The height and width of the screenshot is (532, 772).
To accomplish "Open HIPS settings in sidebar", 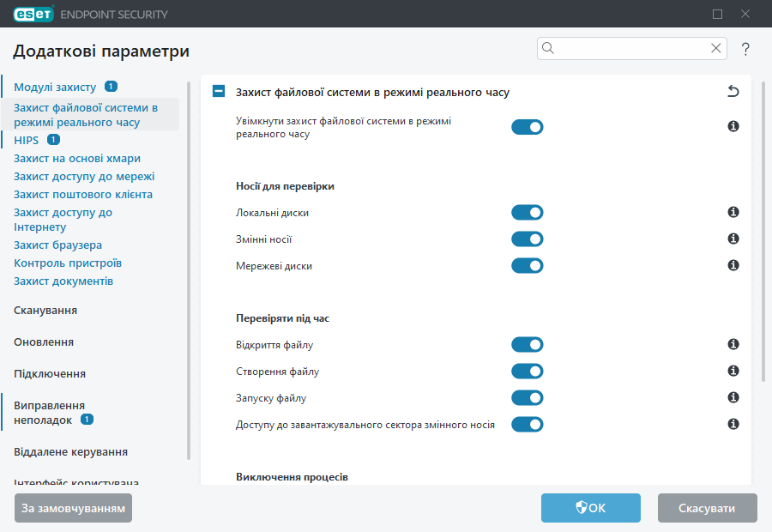I will pyautogui.click(x=27, y=140).
